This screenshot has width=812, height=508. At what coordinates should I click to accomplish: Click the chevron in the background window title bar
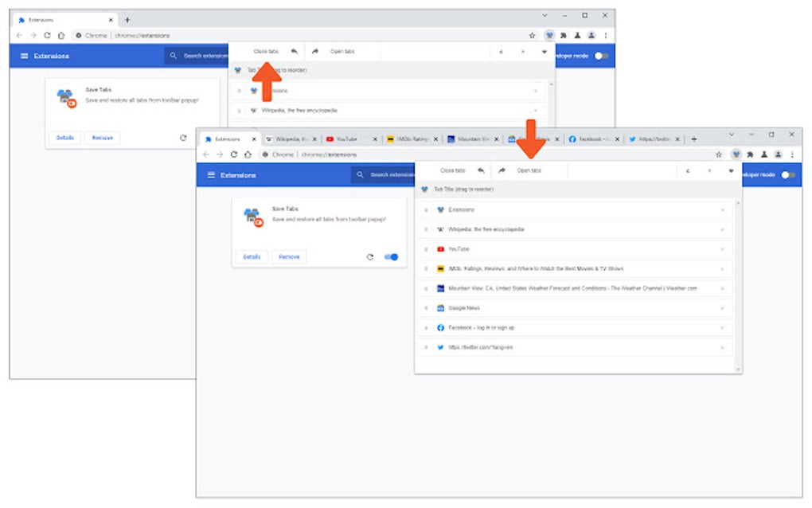[545, 15]
